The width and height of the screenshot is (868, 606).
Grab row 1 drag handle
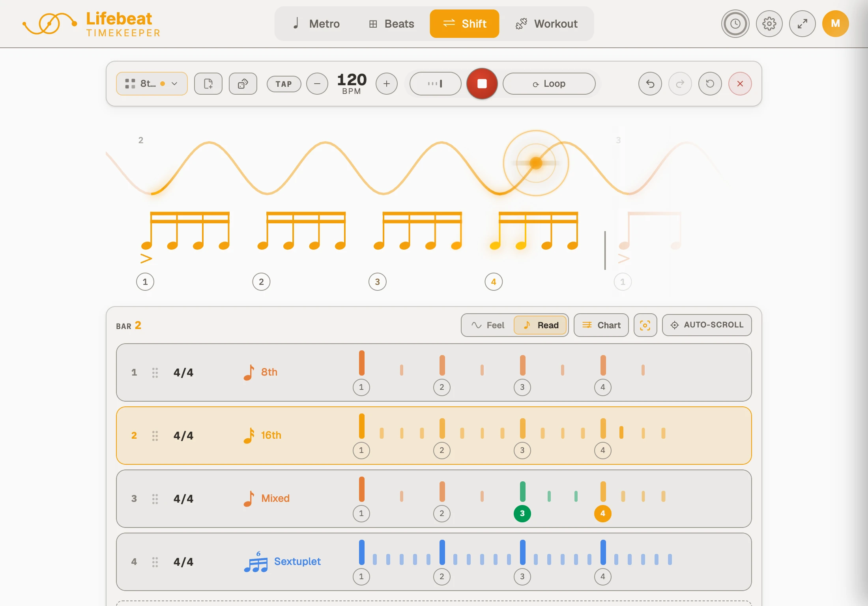(155, 372)
